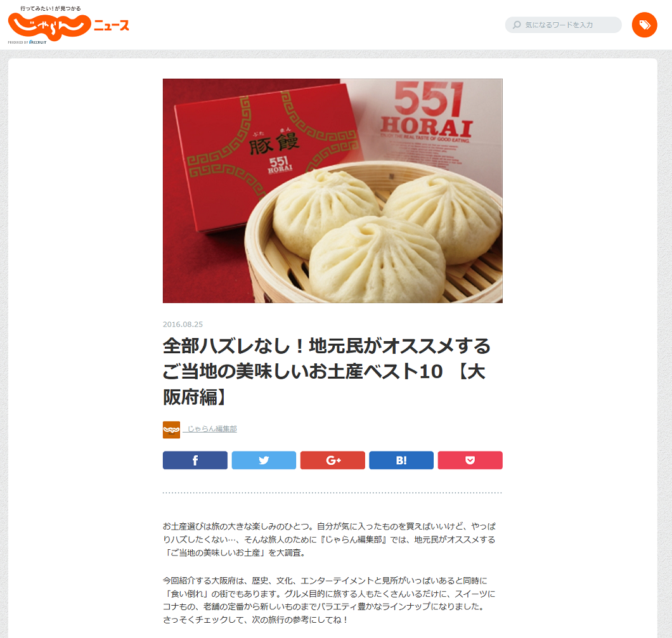Click the magnifier icon in the search box
672x638 pixels.
click(517, 25)
